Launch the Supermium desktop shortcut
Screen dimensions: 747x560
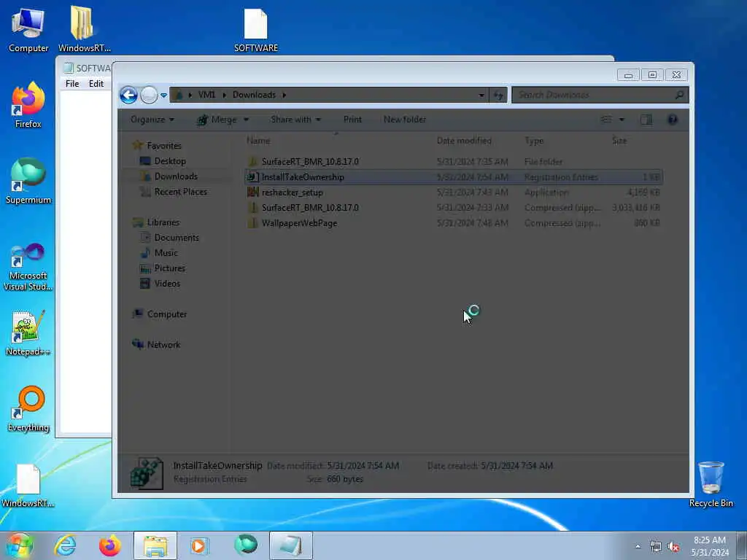pos(28,182)
